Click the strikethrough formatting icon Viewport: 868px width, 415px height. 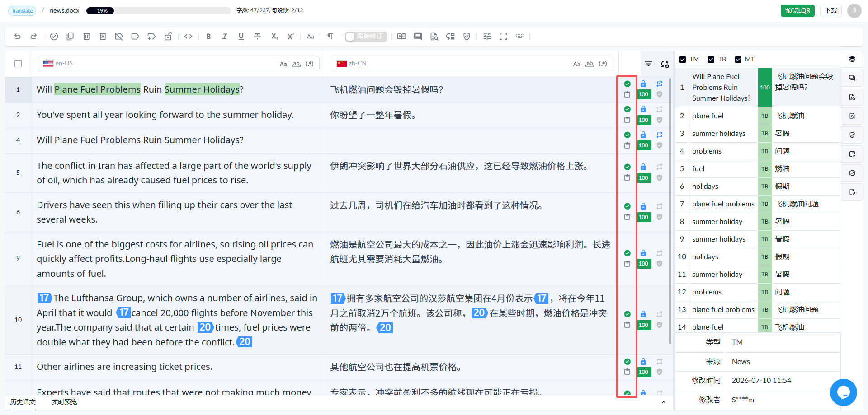coord(258,37)
